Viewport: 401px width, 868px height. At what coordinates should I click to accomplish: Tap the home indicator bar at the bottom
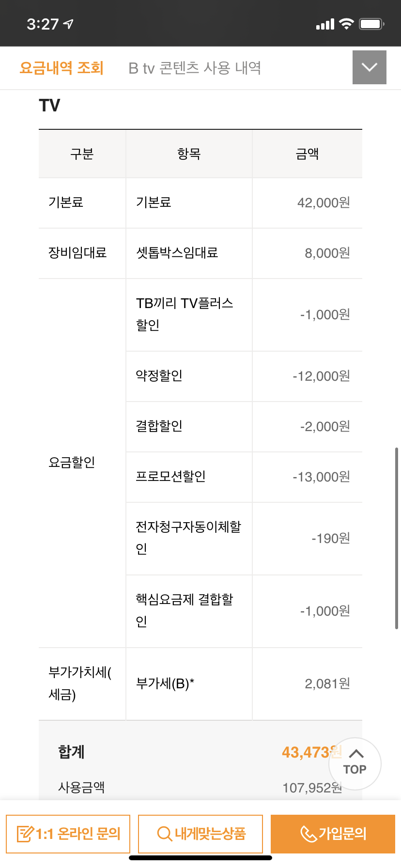click(200, 858)
